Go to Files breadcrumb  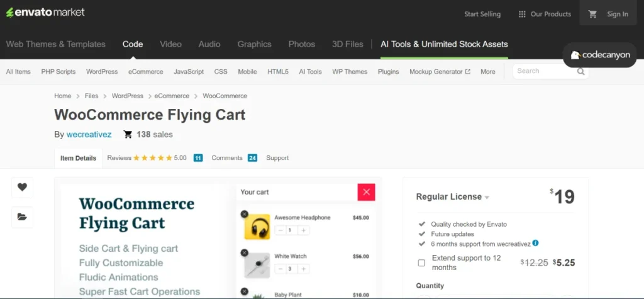pyautogui.click(x=91, y=96)
